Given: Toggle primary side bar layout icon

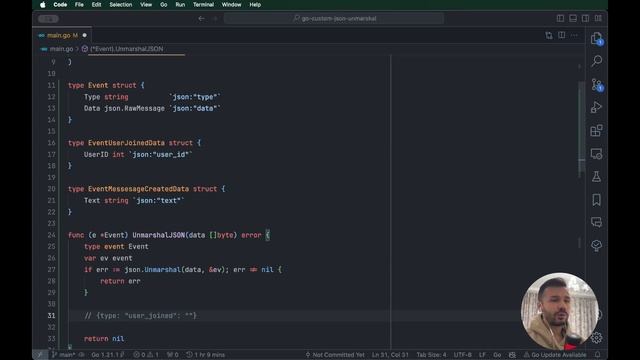Looking at the screenshot, I should click(560, 18).
